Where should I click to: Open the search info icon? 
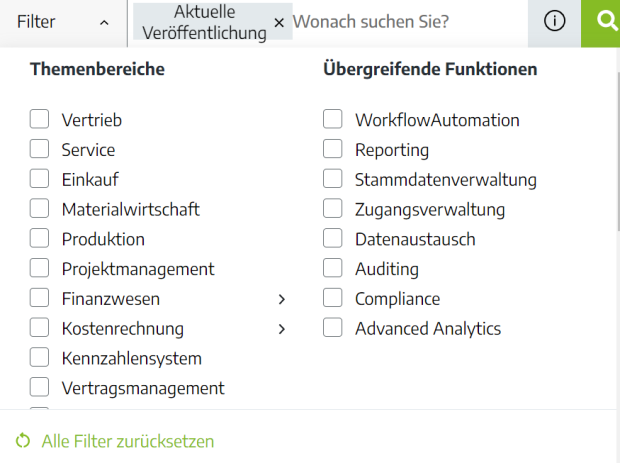click(554, 21)
